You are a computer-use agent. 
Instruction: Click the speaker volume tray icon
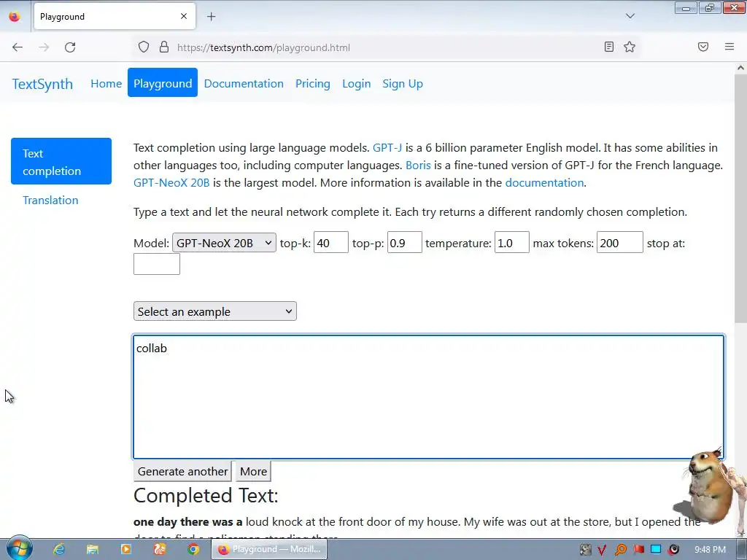pyautogui.click(x=673, y=550)
